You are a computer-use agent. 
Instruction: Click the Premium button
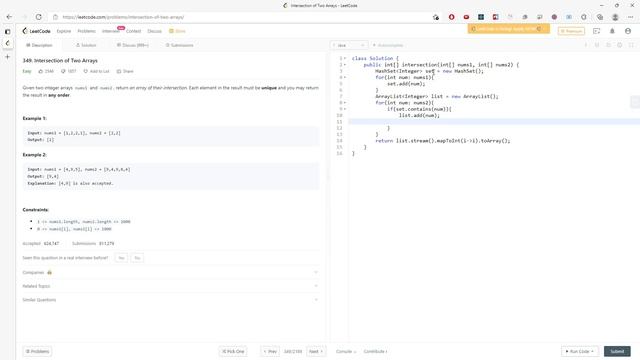pos(571,31)
